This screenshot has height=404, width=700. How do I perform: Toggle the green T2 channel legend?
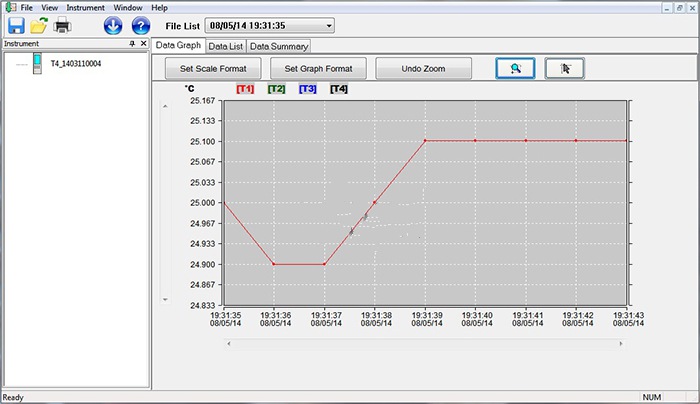coord(276,89)
